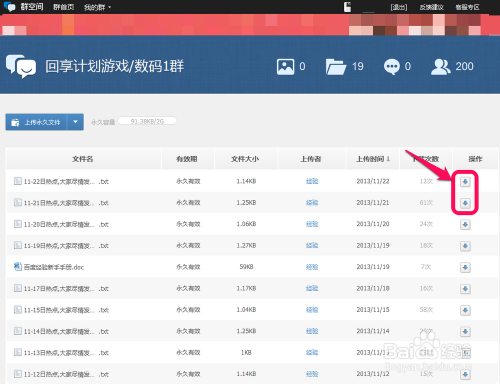Screen dimensions: 500x384
Task: Select the 59KB file size cell
Action: (246, 267)
